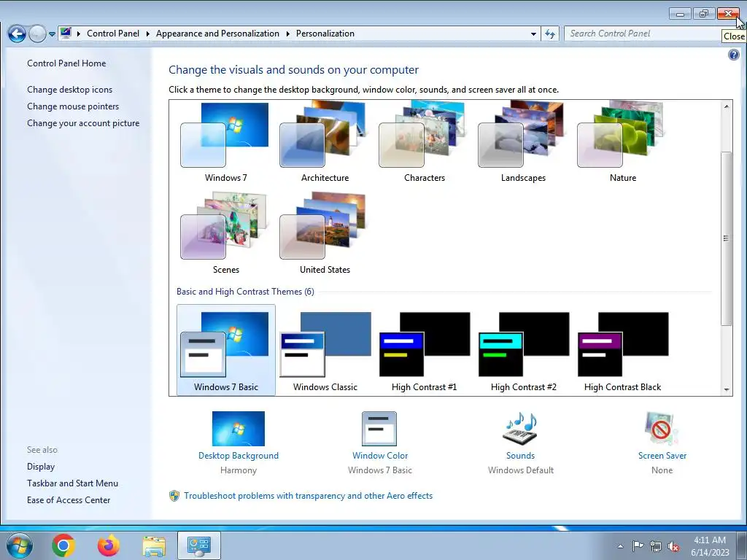The width and height of the screenshot is (747, 560).
Task: Apply the Windows Classic theme
Action: point(325,350)
